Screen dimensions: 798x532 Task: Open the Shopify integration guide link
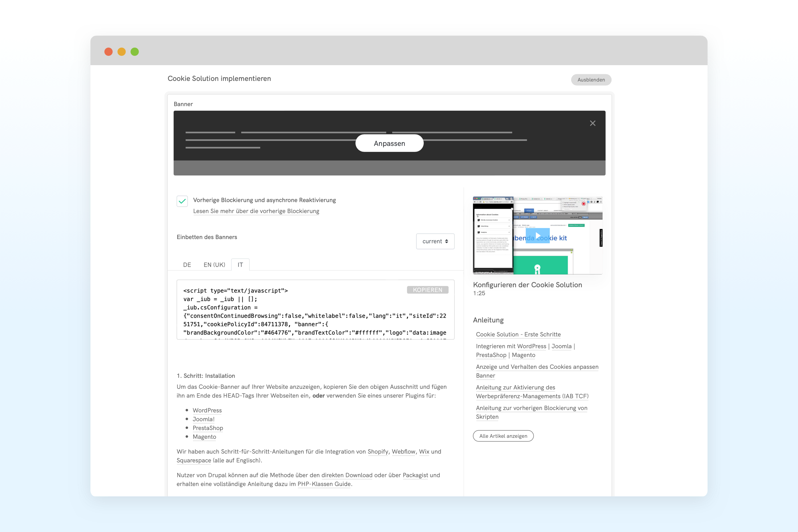click(378, 452)
